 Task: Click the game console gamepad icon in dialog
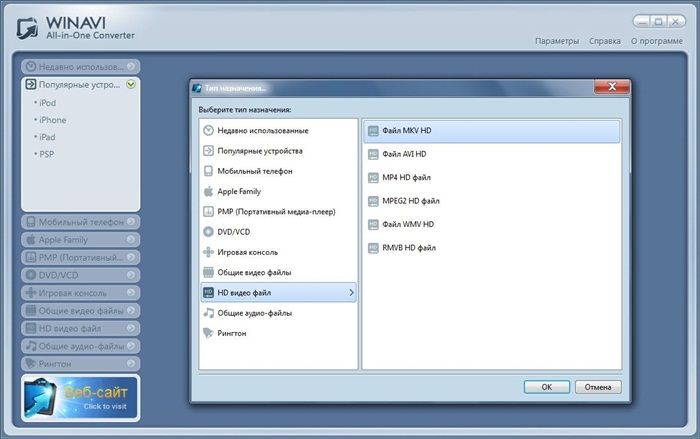pyautogui.click(x=208, y=252)
